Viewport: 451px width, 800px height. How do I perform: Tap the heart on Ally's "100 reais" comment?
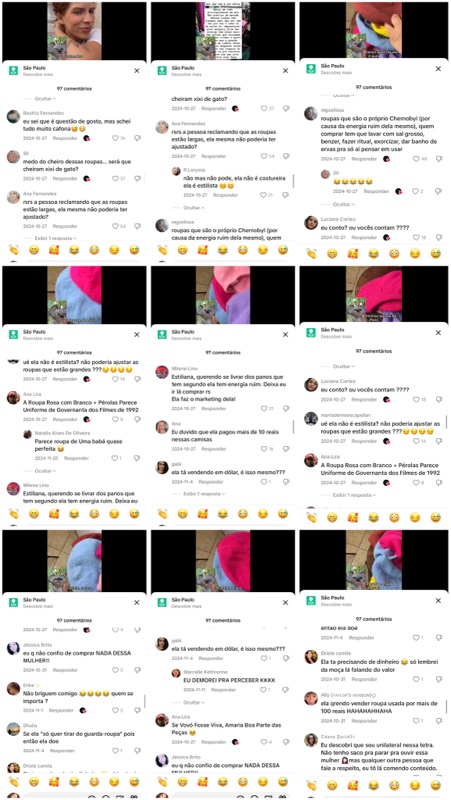tap(415, 720)
